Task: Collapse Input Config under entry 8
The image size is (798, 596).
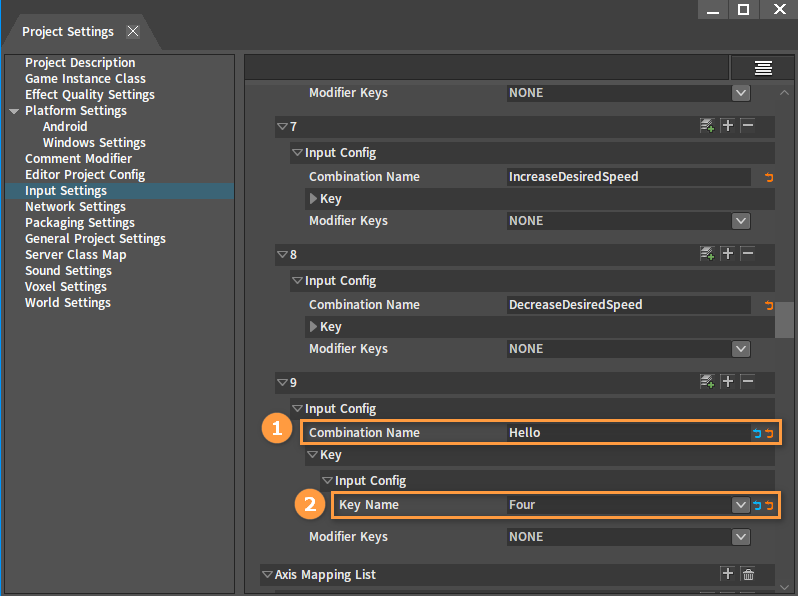Action: pos(297,280)
